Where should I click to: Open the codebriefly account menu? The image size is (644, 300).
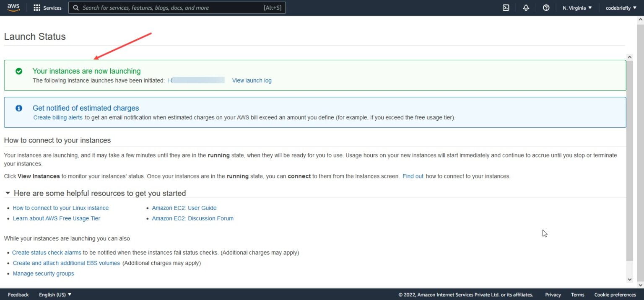point(621,8)
